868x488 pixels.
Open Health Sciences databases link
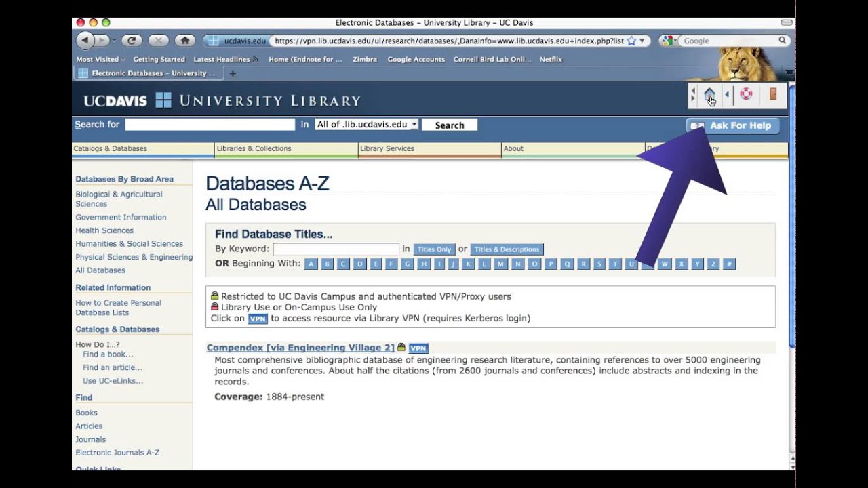(x=104, y=230)
